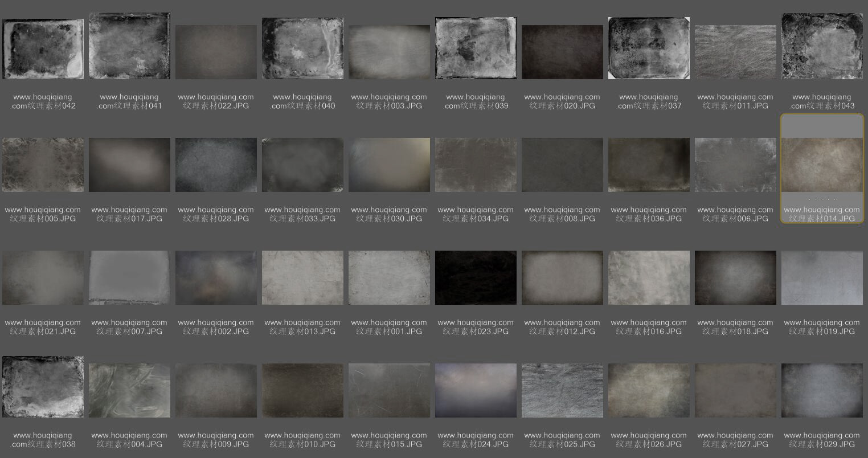This screenshot has width=868, height=458.
Task: Pick the 纹理素材017.JPG texture
Action: [129, 165]
